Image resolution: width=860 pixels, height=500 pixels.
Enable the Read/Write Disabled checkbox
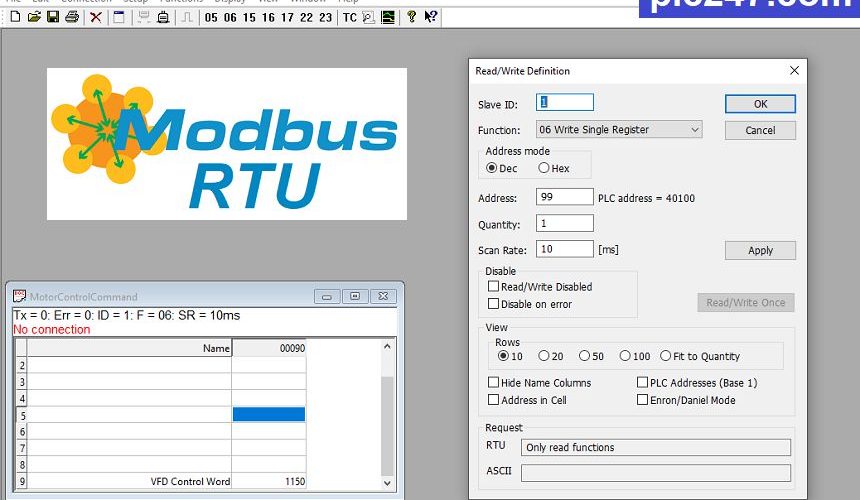[494, 286]
